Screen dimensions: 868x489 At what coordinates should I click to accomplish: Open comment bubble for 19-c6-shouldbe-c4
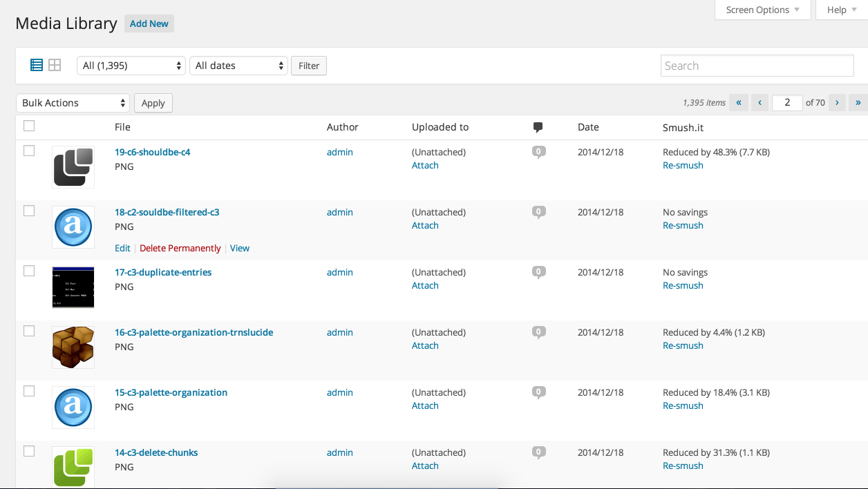point(538,152)
